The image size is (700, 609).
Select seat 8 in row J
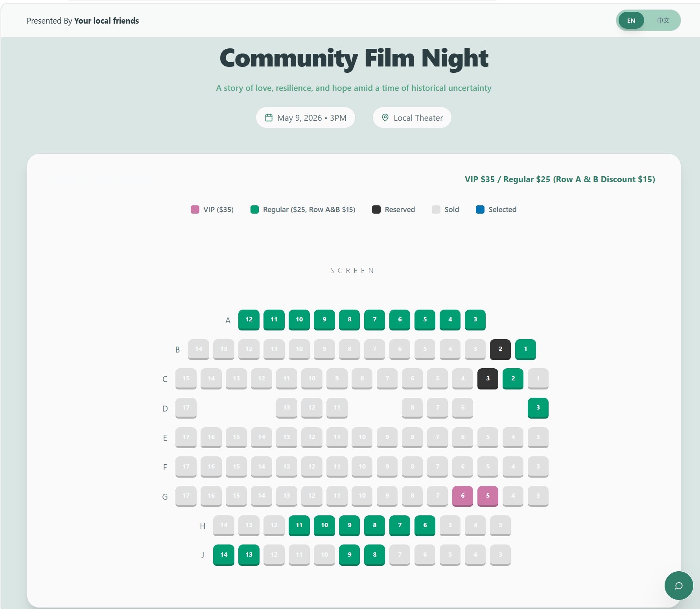[x=375, y=555]
